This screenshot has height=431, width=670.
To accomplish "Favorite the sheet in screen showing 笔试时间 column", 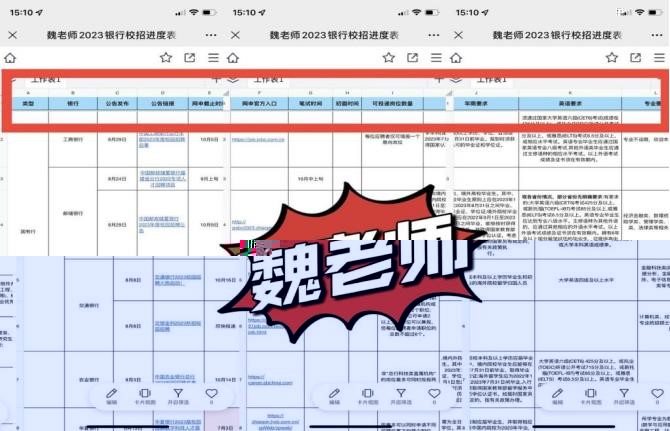I will [389, 57].
